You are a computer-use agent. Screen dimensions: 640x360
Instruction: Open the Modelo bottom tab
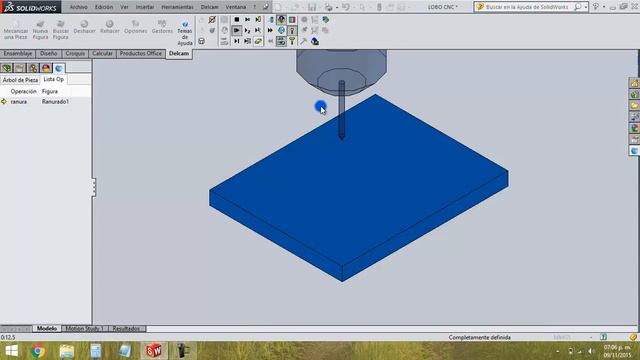pos(47,328)
